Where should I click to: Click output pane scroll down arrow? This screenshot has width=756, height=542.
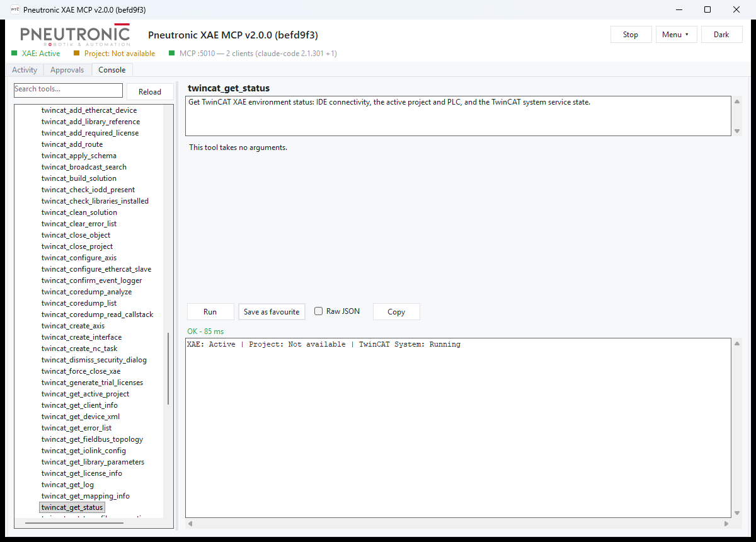click(x=737, y=514)
